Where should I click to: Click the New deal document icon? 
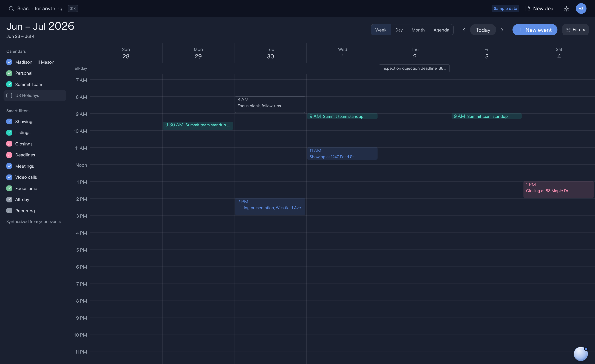528,8
